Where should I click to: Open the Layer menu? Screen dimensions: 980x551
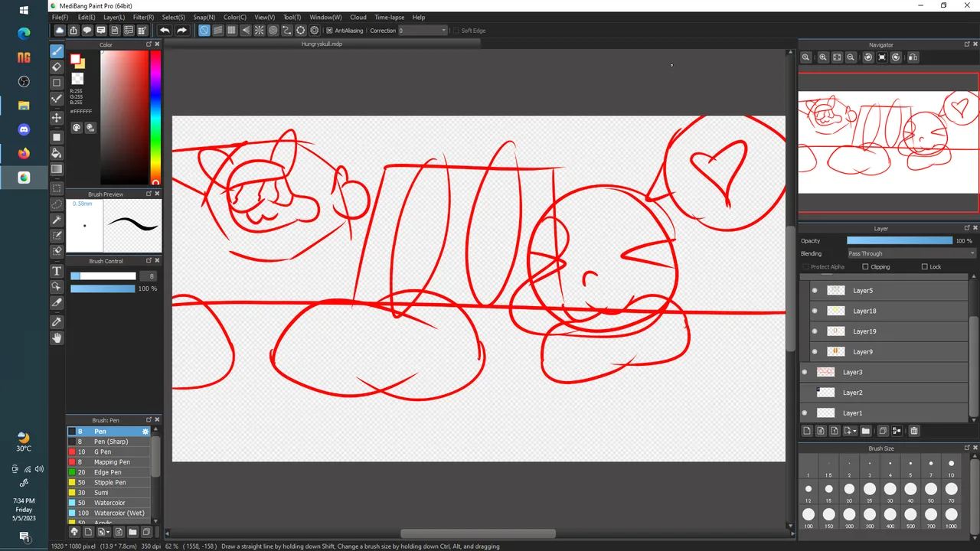coord(114,17)
